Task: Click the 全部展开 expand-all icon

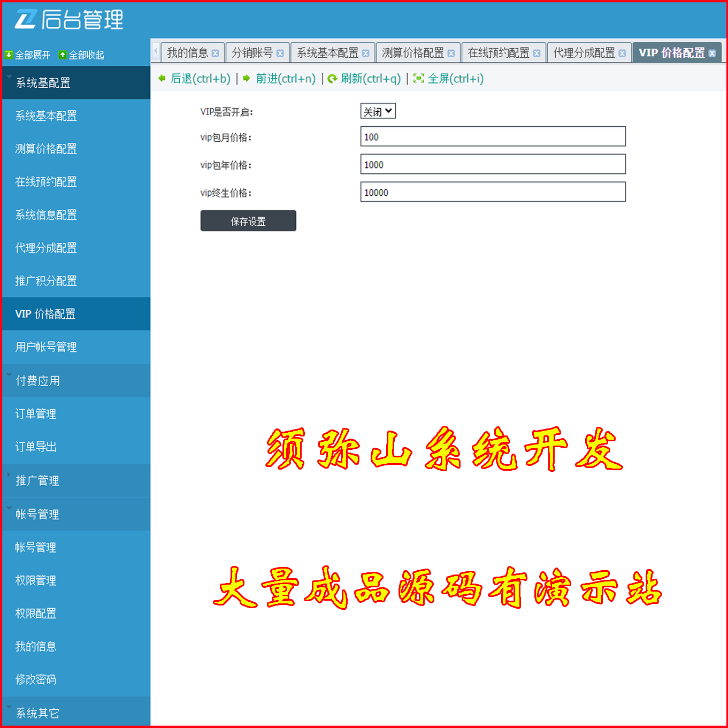Action: point(9,55)
